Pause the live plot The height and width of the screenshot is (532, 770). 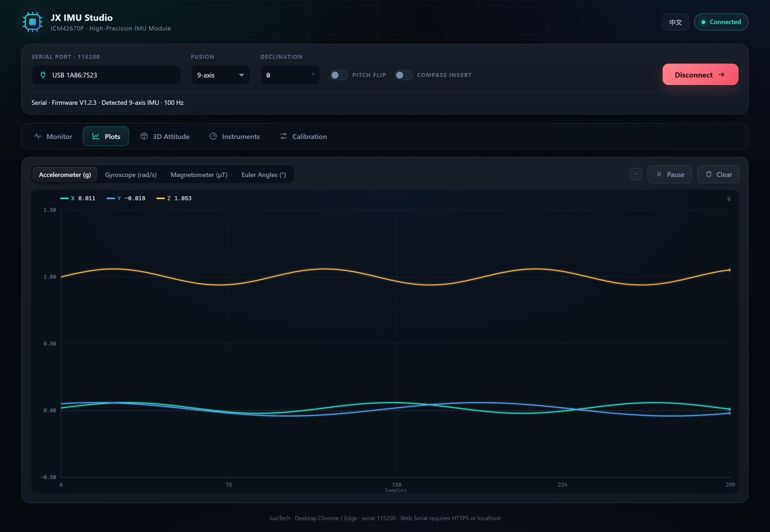point(669,174)
